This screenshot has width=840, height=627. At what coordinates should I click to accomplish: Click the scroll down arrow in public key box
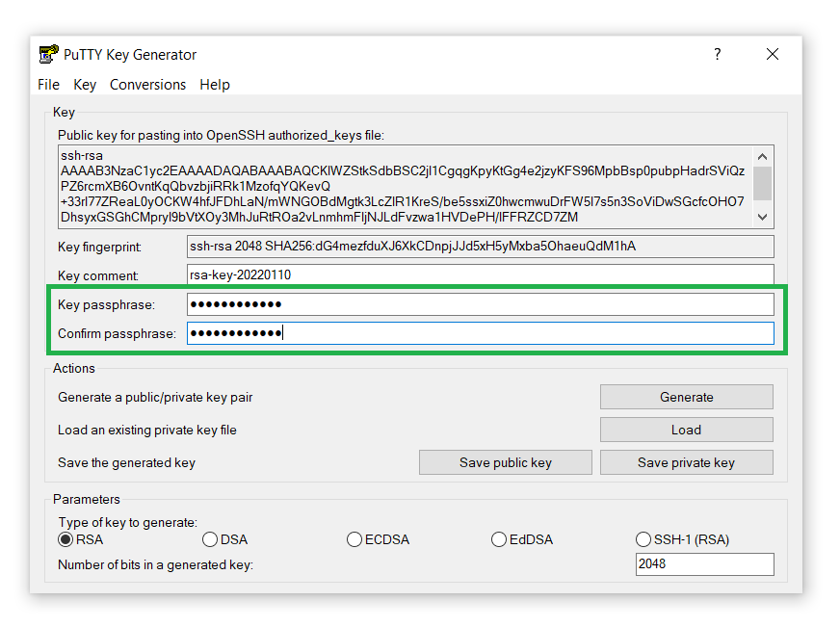click(762, 217)
